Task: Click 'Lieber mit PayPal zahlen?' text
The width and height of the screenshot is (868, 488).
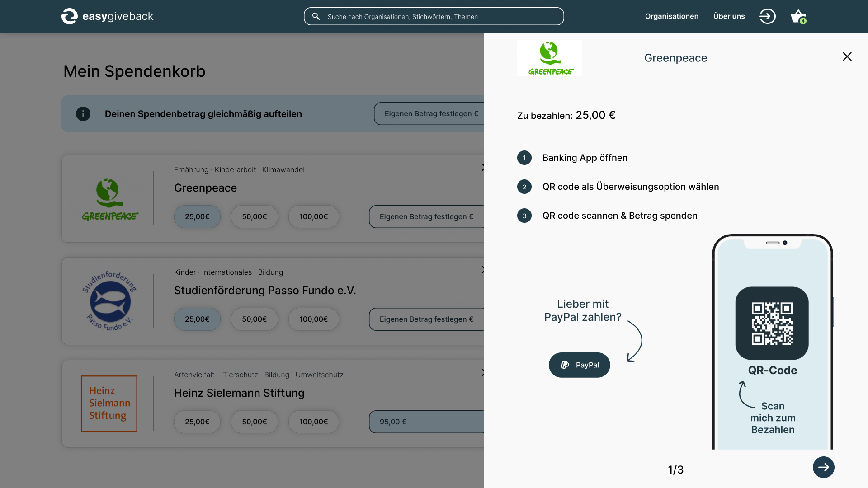Action: [x=583, y=310]
